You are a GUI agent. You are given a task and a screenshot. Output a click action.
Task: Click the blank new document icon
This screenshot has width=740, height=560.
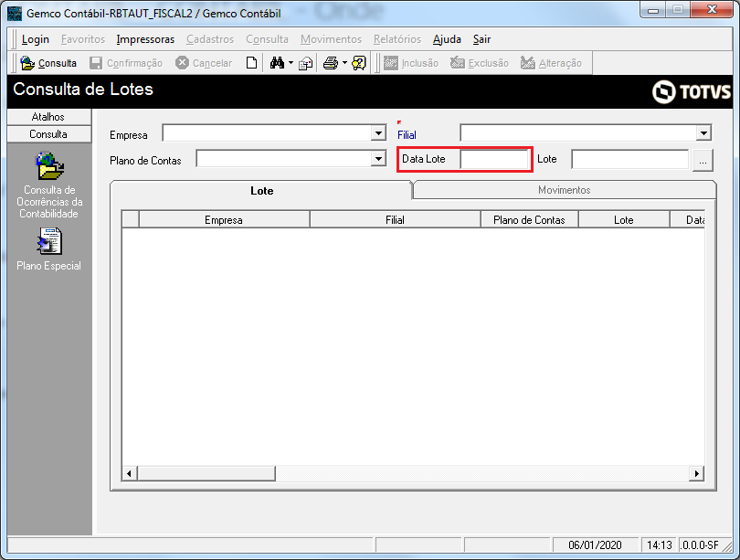pos(251,63)
